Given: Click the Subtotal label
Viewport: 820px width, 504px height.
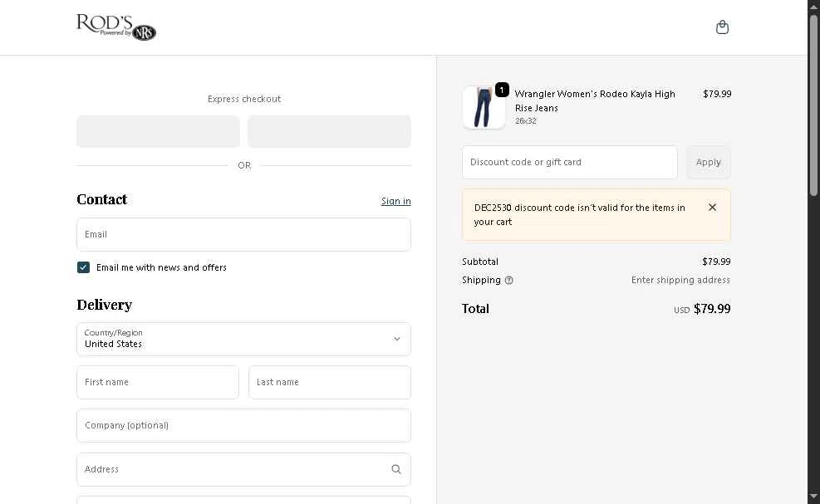Looking at the screenshot, I should tap(480, 262).
